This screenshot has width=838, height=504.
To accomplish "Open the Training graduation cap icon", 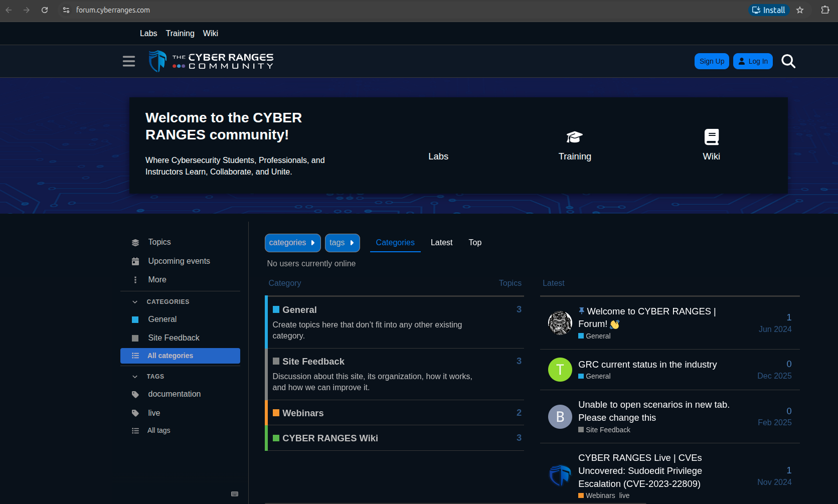I will [575, 136].
